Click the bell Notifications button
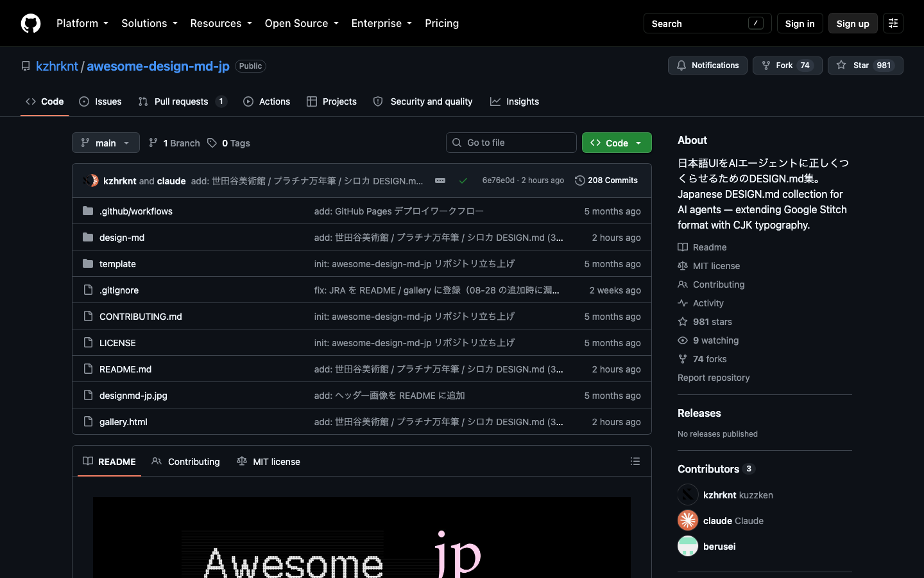 (708, 66)
